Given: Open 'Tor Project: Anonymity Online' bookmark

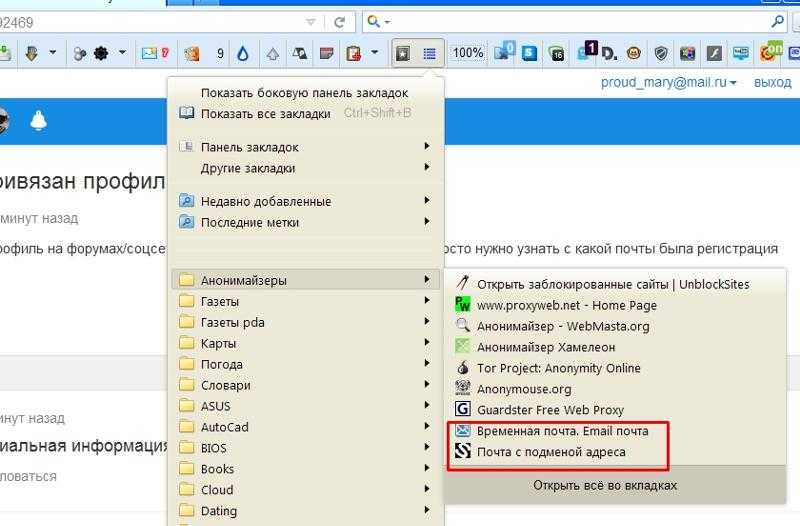Looking at the screenshot, I should (x=615, y=368).
